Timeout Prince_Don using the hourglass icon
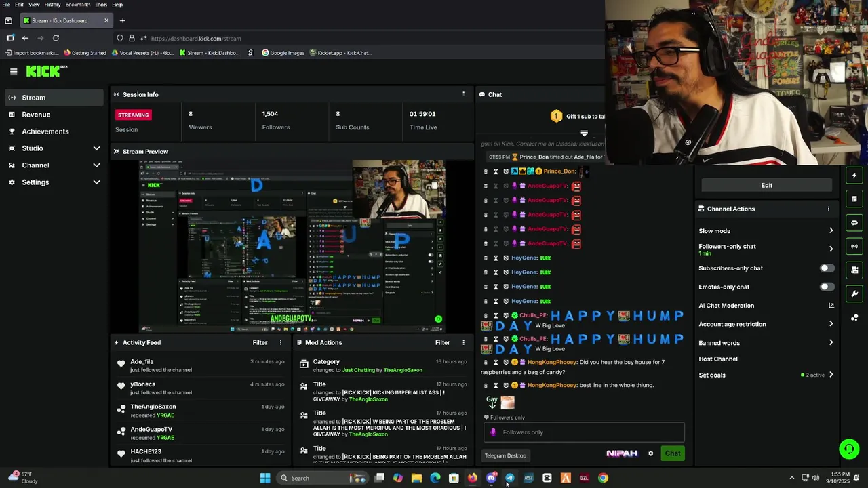This screenshot has height=488, width=868. tap(496, 171)
